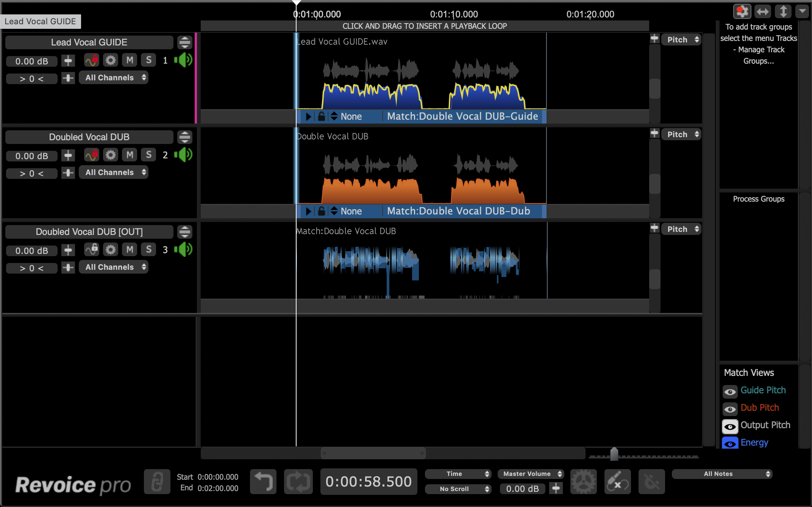Click the loop playback icon
Screen dimensions: 812x507
(298, 482)
